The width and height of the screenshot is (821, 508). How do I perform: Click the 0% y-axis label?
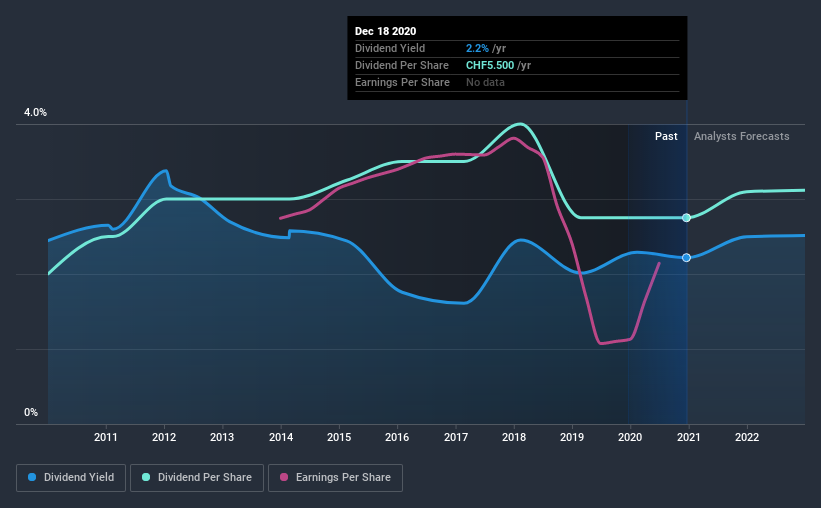pyautogui.click(x=31, y=413)
